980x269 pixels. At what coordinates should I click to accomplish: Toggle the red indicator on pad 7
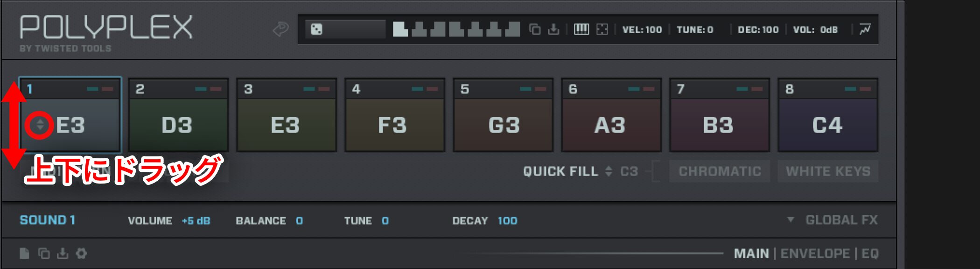(757, 89)
